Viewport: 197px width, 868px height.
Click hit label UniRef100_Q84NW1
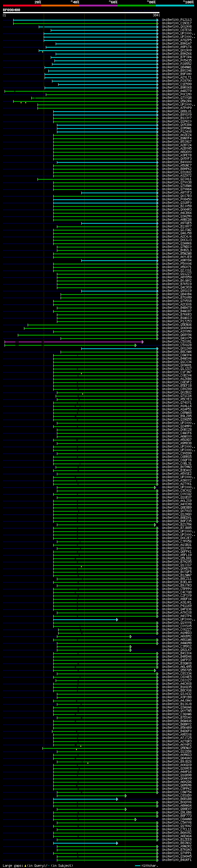click(177, 67)
